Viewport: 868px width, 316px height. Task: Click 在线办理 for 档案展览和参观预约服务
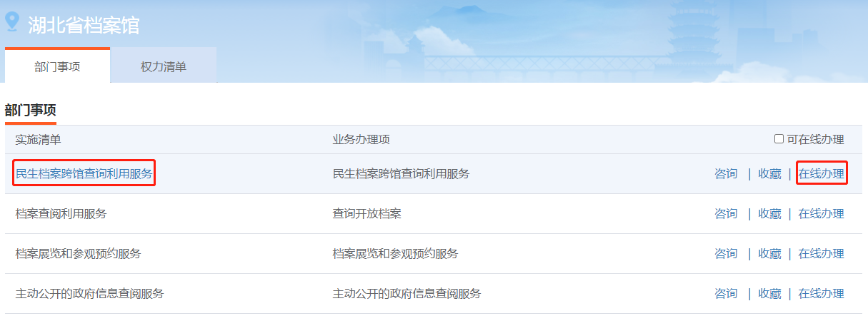coord(821,253)
